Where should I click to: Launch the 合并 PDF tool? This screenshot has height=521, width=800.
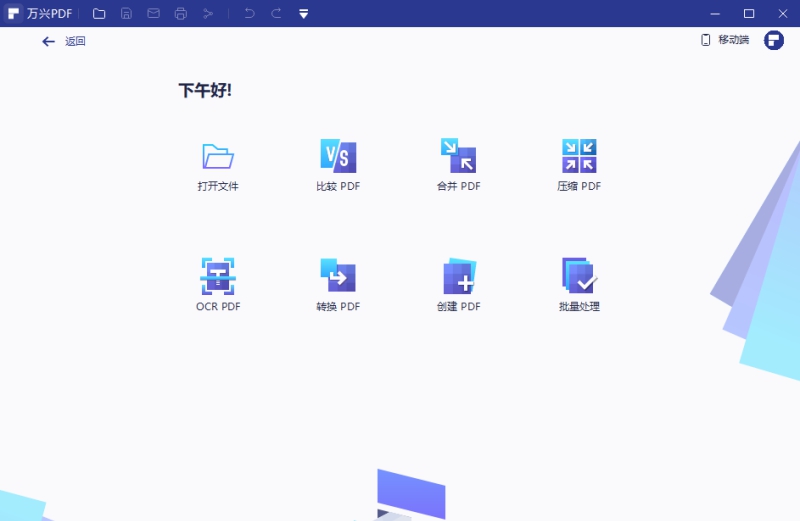pyautogui.click(x=459, y=165)
